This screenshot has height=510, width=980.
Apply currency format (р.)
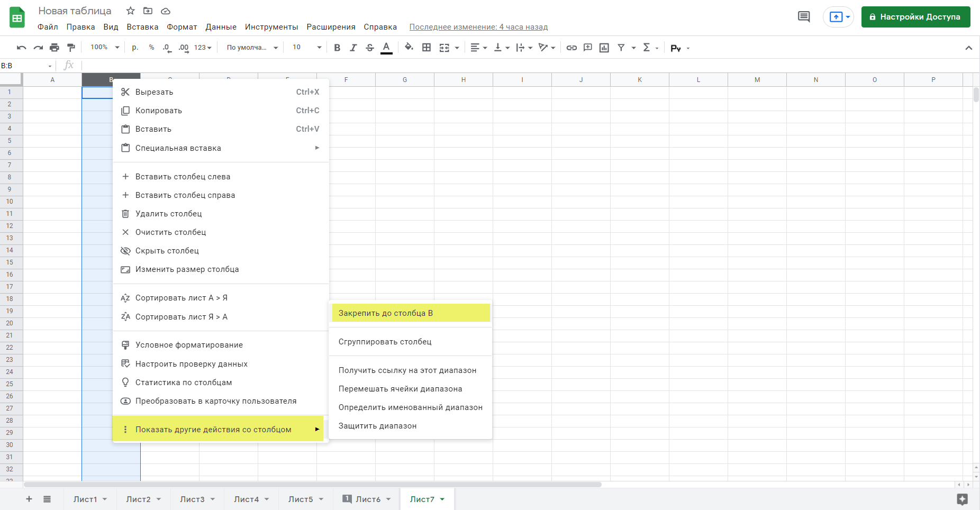click(x=135, y=48)
